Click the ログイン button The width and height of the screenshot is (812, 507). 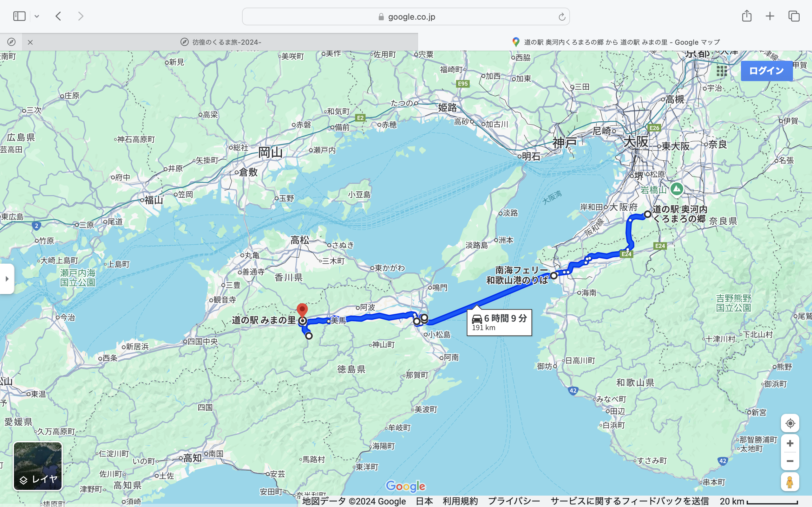click(766, 71)
